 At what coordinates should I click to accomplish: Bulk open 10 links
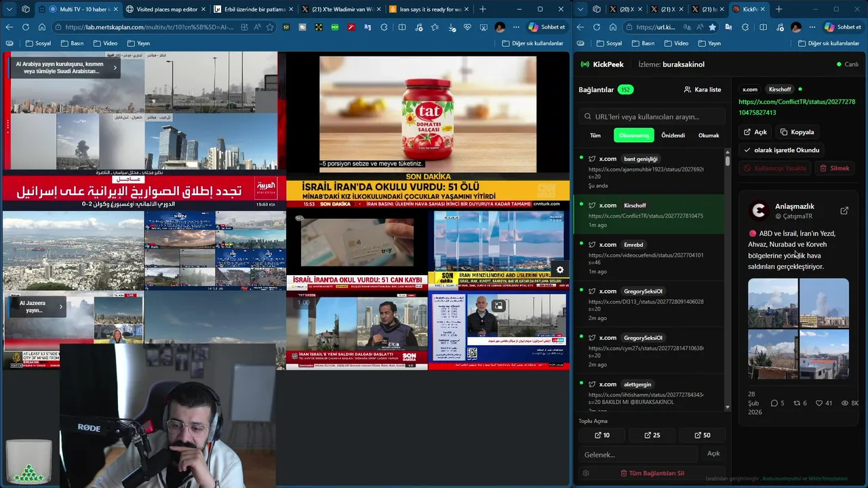point(601,435)
